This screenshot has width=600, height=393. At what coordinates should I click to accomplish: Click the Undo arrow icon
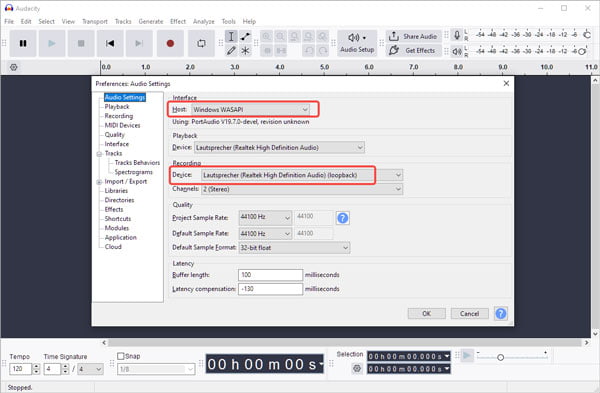tap(308, 51)
